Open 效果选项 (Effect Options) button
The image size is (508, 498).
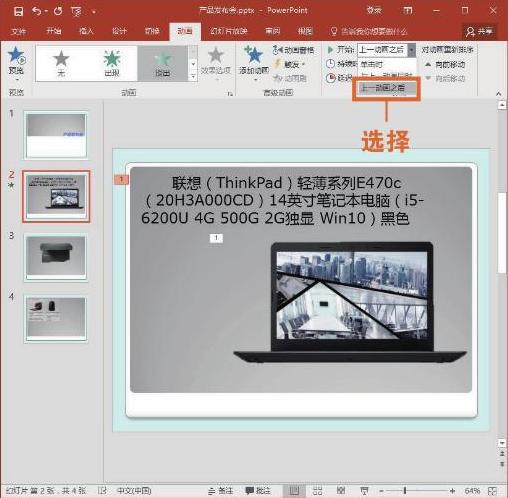tap(216, 62)
